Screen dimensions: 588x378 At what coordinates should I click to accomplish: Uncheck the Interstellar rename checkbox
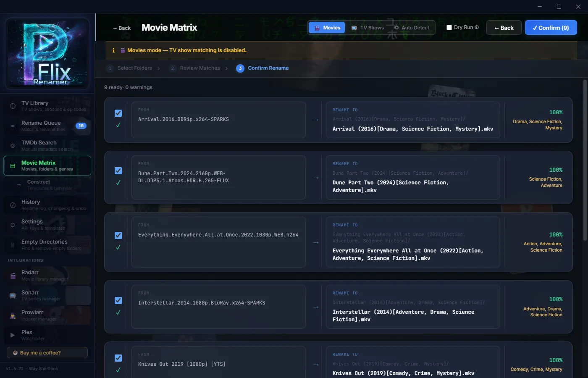(x=118, y=300)
